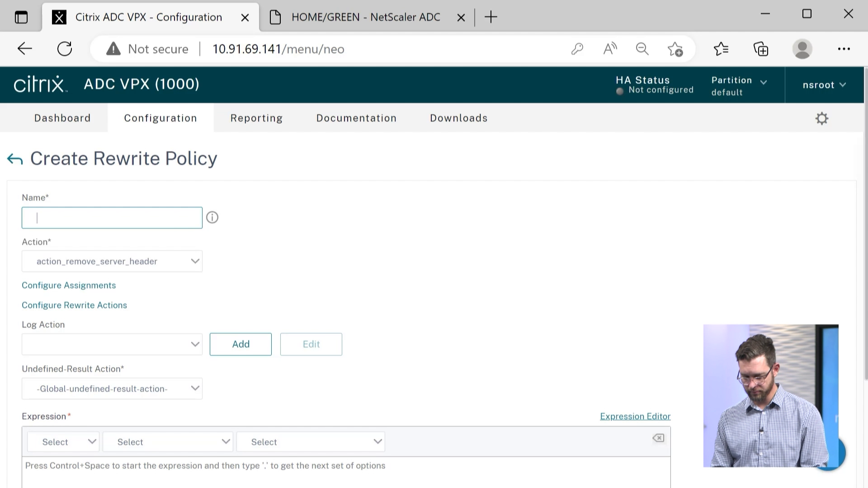The width and height of the screenshot is (868, 488).
Task: Open the Reporting tab
Action: tap(256, 118)
